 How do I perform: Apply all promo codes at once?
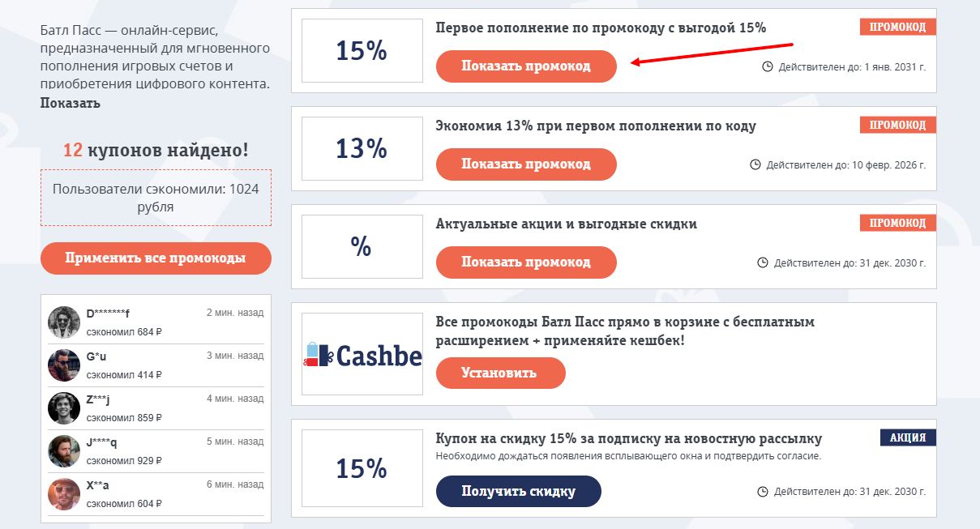[155, 258]
